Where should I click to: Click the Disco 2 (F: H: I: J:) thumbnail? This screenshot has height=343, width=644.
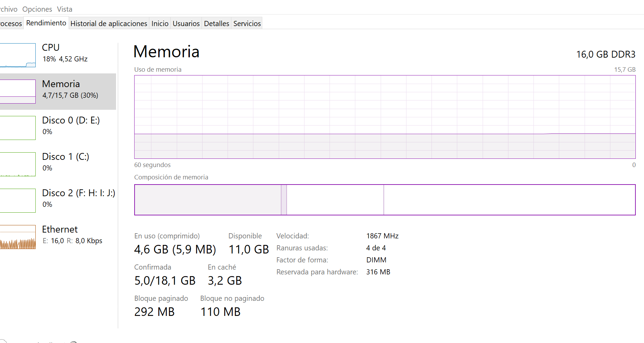point(17,201)
